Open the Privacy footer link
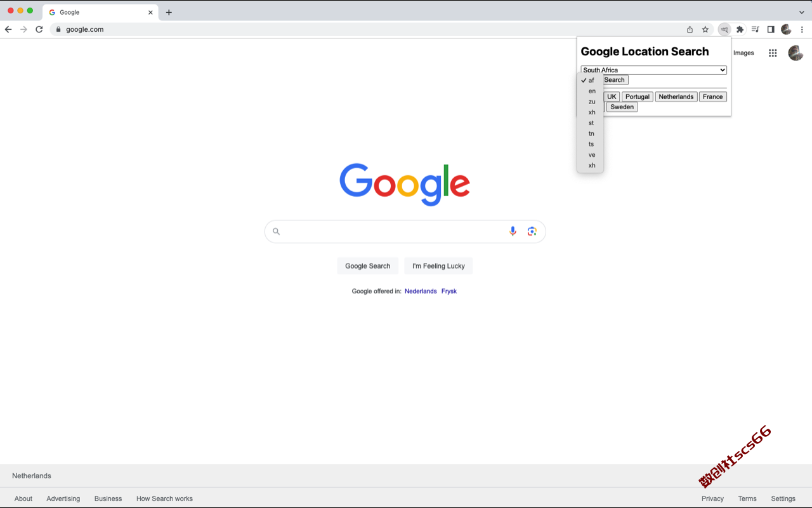Image resolution: width=812 pixels, height=508 pixels. (x=712, y=498)
